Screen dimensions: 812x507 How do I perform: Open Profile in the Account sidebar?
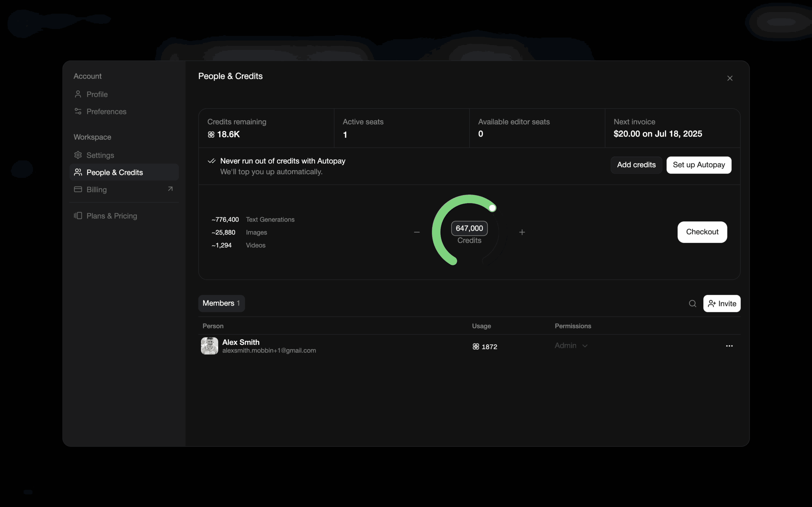tap(97, 94)
